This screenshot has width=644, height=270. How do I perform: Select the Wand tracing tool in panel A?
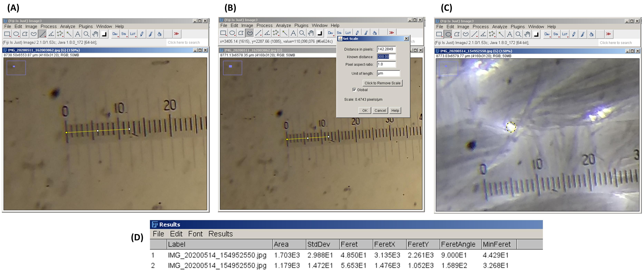pos(69,34)
